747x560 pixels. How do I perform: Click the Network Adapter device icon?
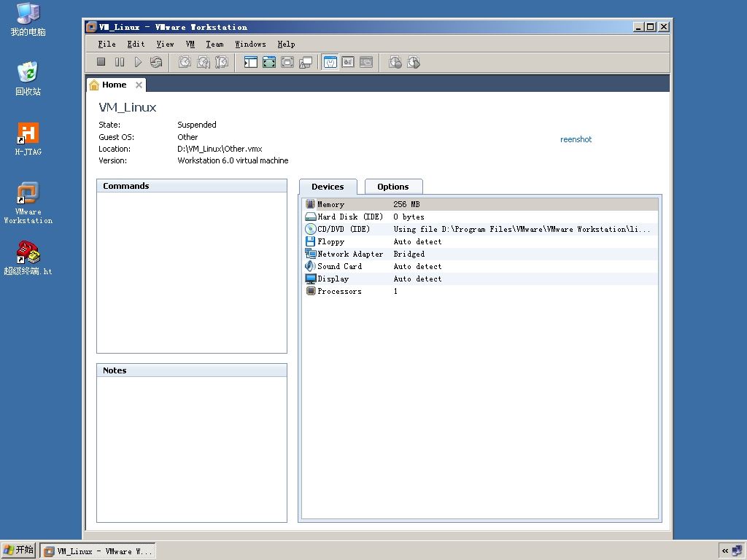(x=310, y=254)
